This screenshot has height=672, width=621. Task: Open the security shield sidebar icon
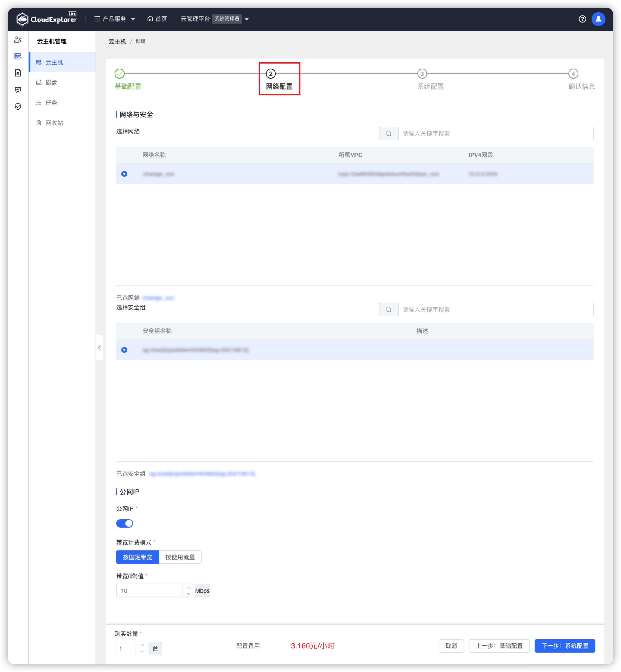click(x=18, y=106)
